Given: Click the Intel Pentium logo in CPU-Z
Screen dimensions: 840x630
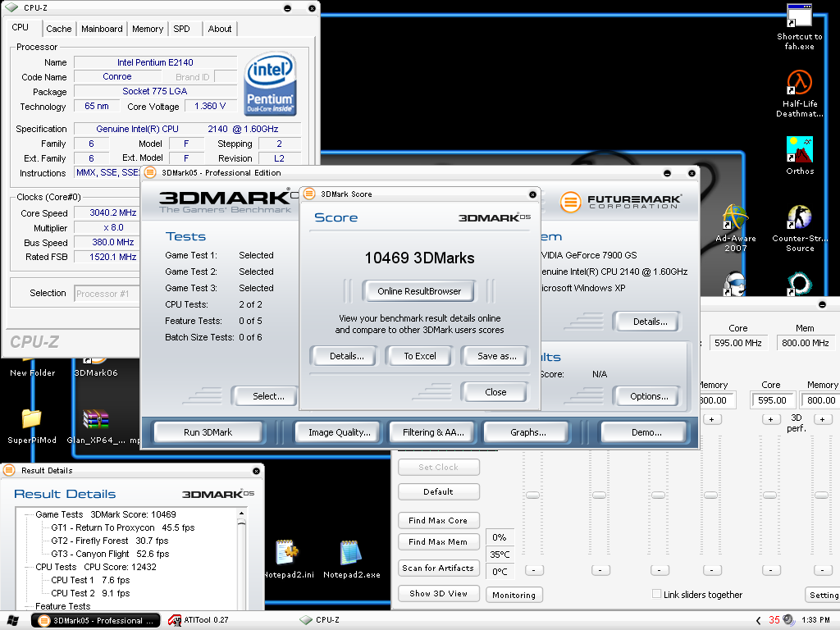Looking at the screenshot, I should (x=270, y=84).
